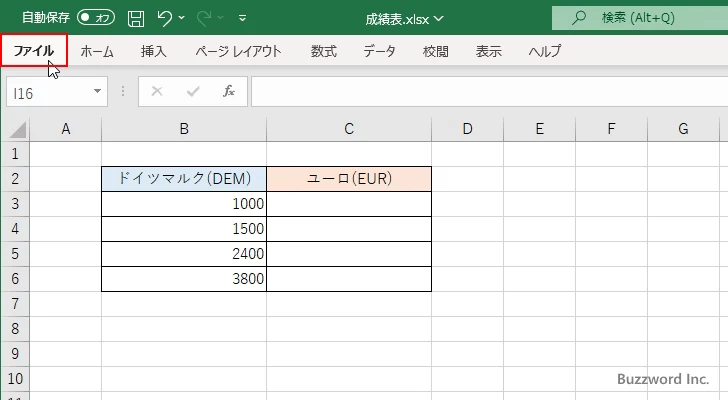Select column B header

point(184,129)
